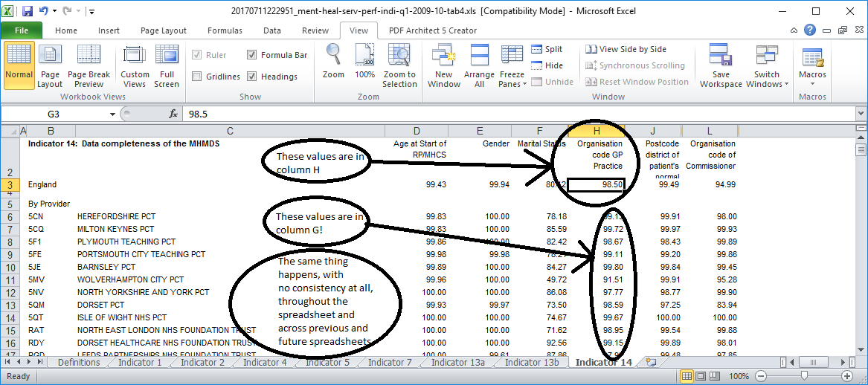Switch to the Home ribbon tab

pos(66,31)
